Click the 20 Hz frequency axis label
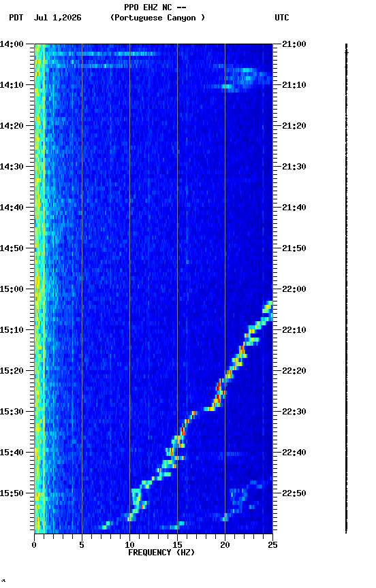This screenshot has width=376, height=588. coord(225,545)
